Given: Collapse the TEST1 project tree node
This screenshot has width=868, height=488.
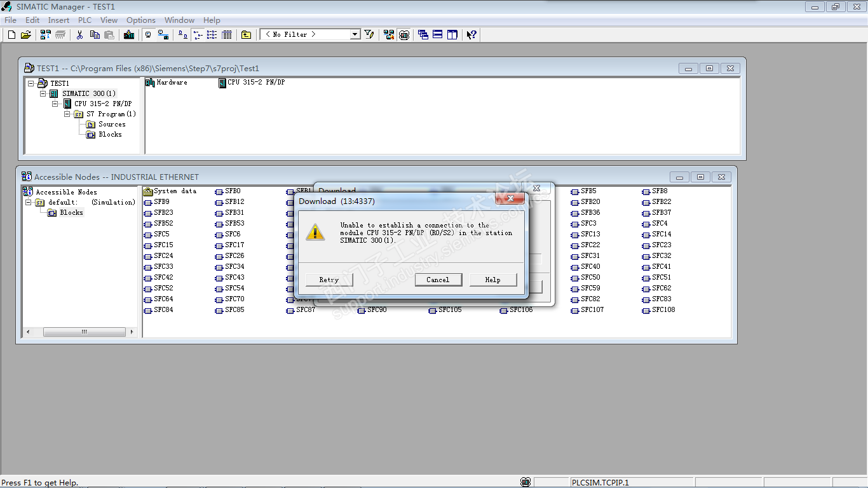Looking at the screenshot, I should (x=31, y=83).
